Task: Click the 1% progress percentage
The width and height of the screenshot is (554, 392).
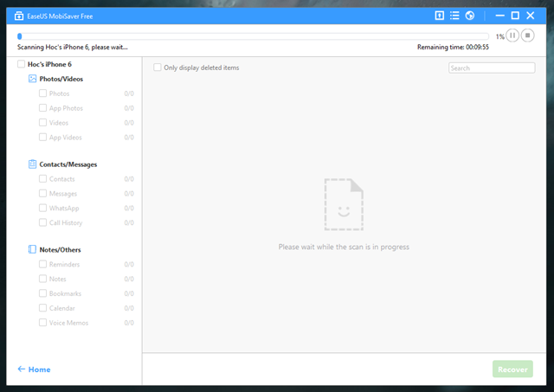Action: [499, 36]
